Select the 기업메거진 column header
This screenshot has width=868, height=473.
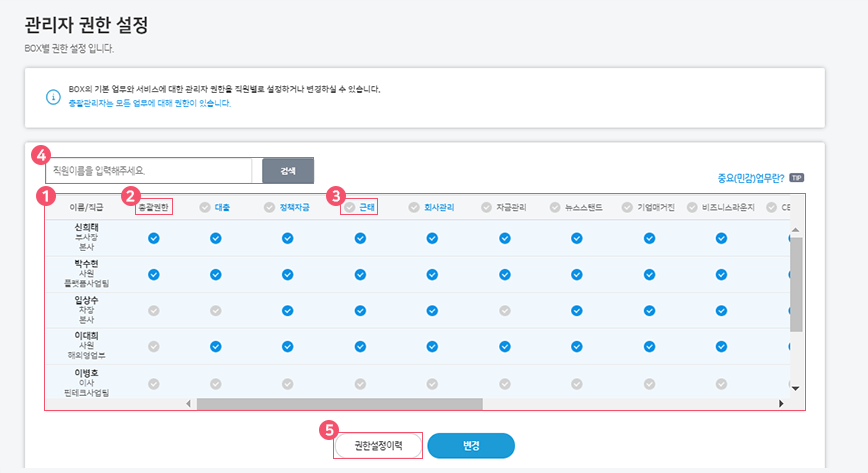click(x=656, y=207)
